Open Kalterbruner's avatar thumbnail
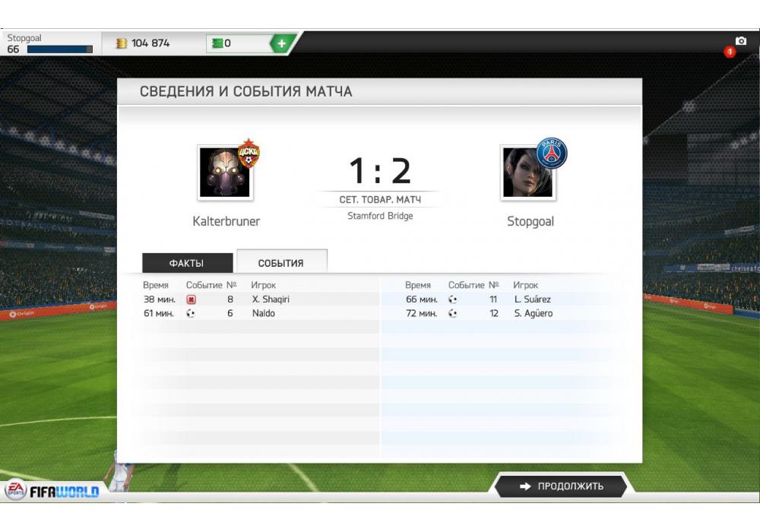This screenshot has height=532, width=760. point(225,173)
